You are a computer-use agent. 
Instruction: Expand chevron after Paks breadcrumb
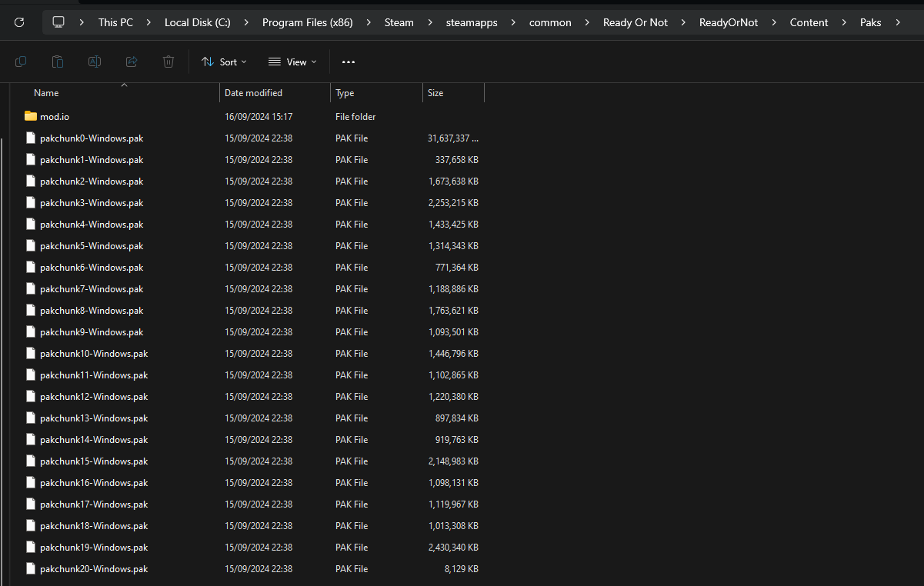pyautogui.click(x=897, y=22)
